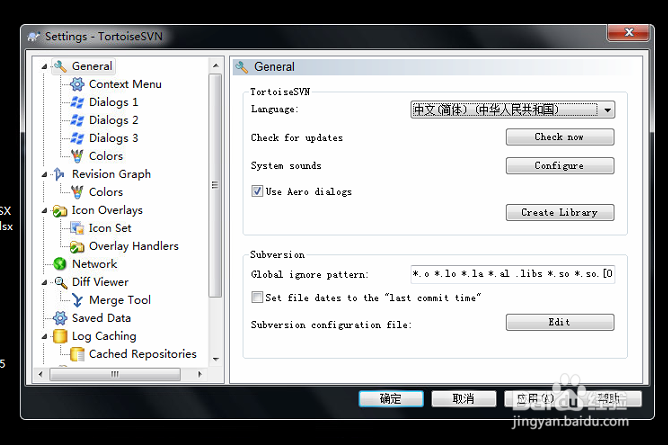Select Icon Set text in tree
668x445 pixels.
pos(110,228)
